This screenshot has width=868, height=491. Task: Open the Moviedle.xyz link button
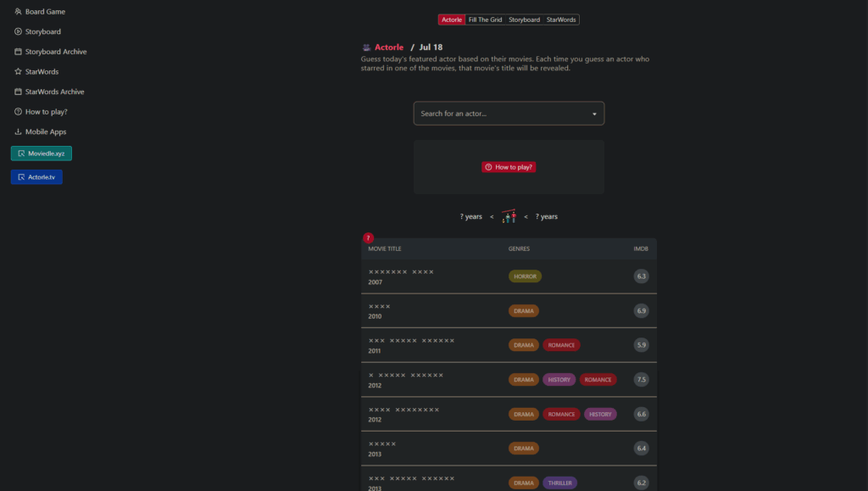pyautogui.click(x=42, y=153)
